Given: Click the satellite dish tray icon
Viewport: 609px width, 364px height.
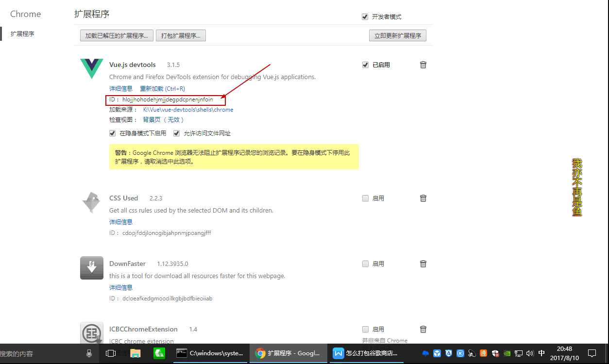Looking at the screenshot, I should pos(472,353).
